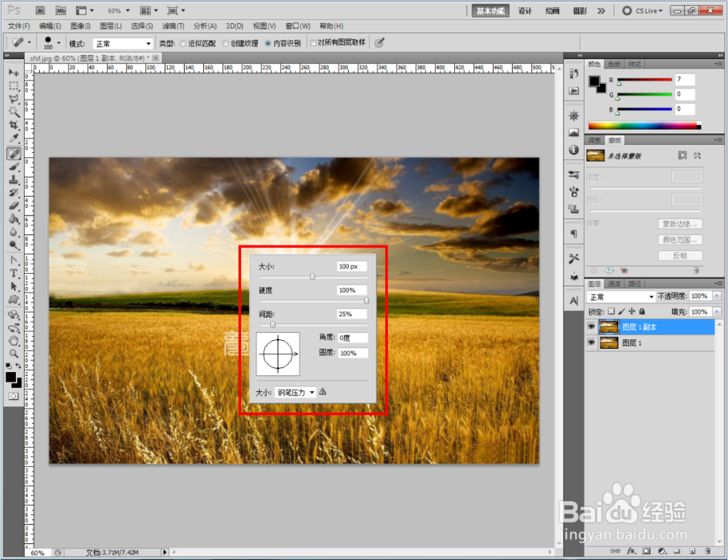This screenshot has width=728, height=560.
Task: Select the Hand tool
Action: (x=14, y=341)
